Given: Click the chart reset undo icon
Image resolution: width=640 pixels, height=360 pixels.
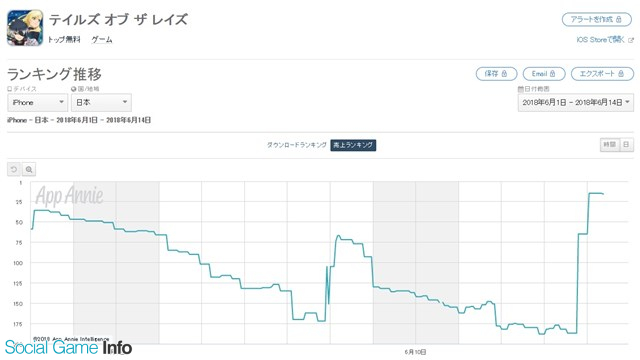Looking at the screenshot, I should pyautogui.click(x=14, y=169).
